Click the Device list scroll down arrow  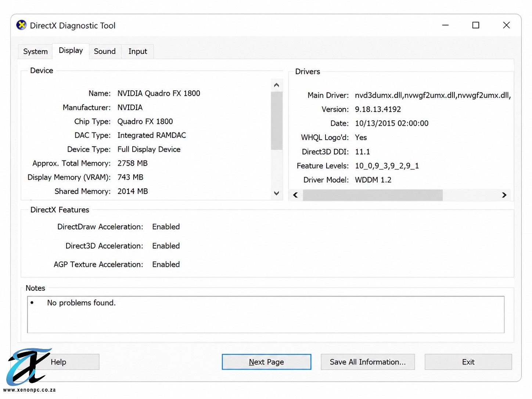(277, 193)
